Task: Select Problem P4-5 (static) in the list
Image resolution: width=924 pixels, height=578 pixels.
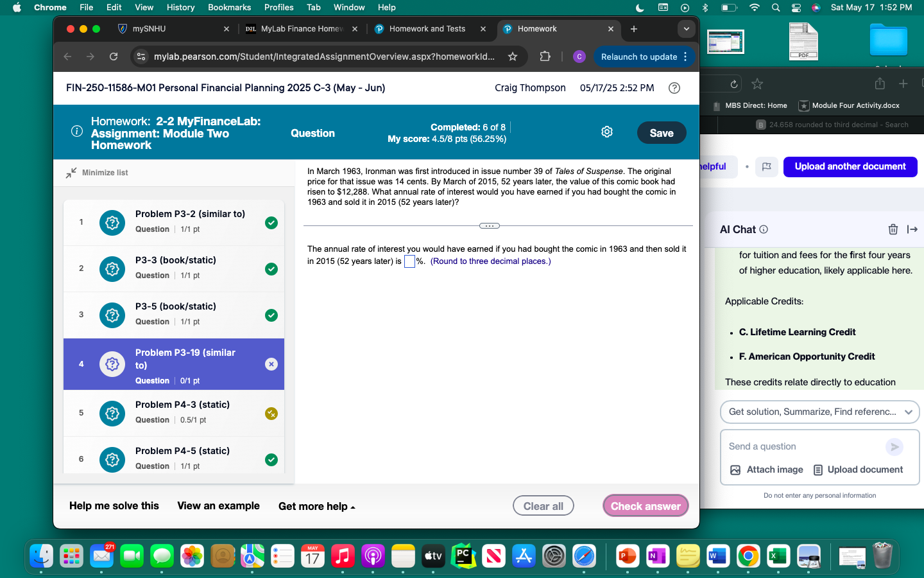Action: pyautogui.click(x=174, y=456)
